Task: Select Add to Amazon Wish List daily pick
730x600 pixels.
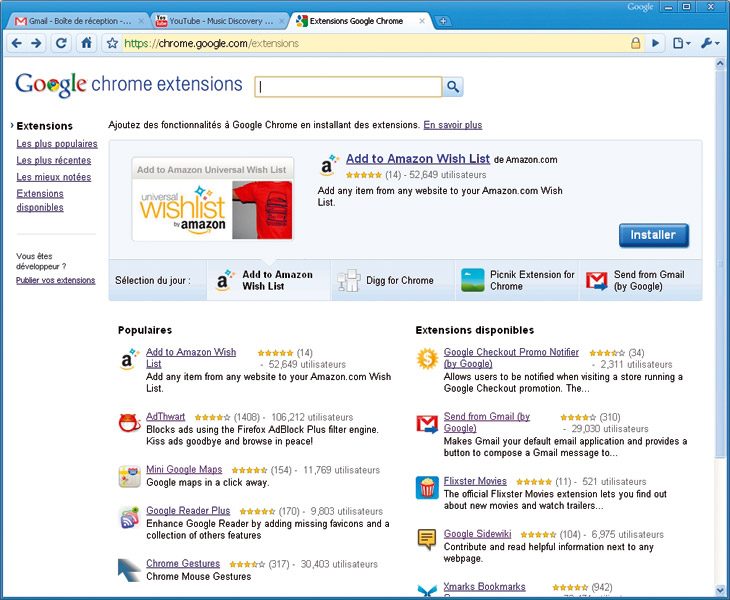Action: pyautogui.click(x=269, y=280)
